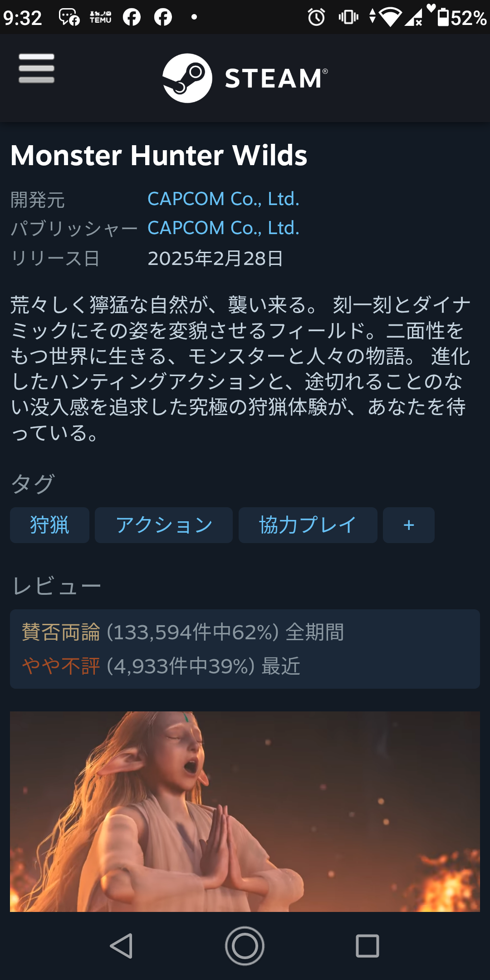Viewport: 490px width, 980px height.
Task: Tap the Monster Hunter Wilds title
Action: pos(159,155)
